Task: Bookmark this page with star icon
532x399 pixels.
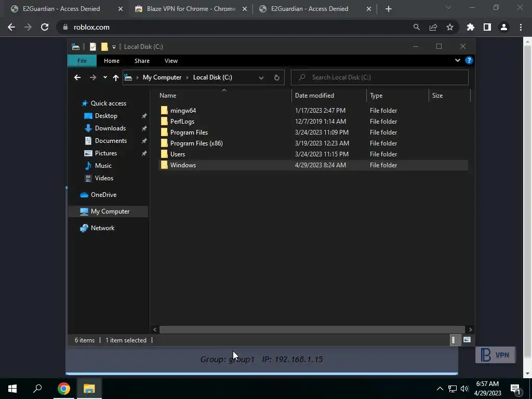Action: click(x=449, y=27)
